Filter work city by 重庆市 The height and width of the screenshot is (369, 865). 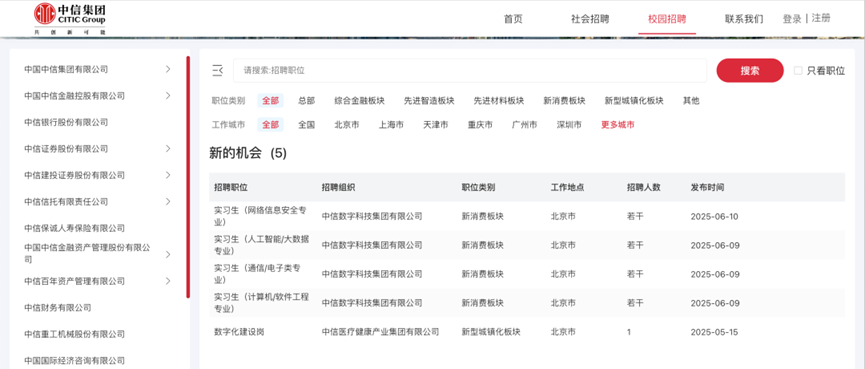480,125
